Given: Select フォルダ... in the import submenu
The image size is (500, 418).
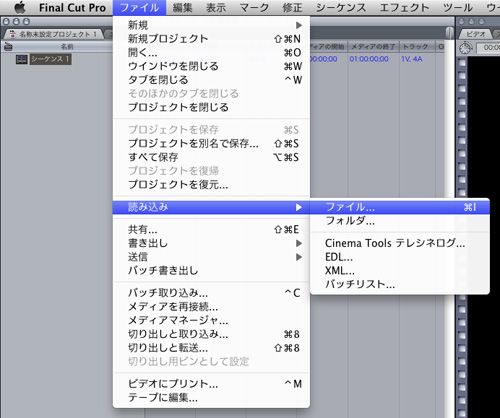Looking at the screenshot, I should [400, 221].
